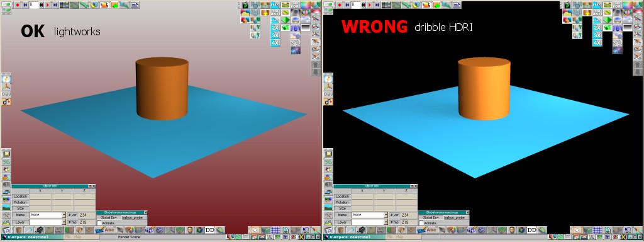The width and height of the screenshot is (644, 242).
Task: Click the color gradient swatch in lightworks toolbar
Action: point(305,5)
